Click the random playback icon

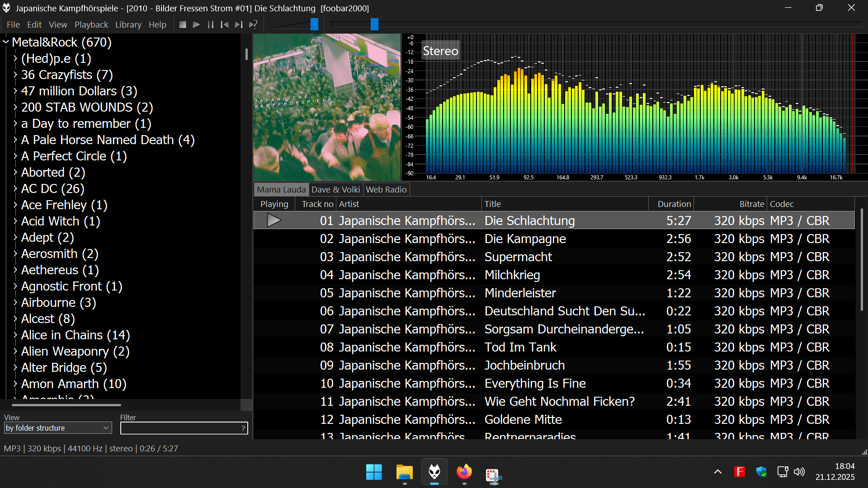[253, 25]
